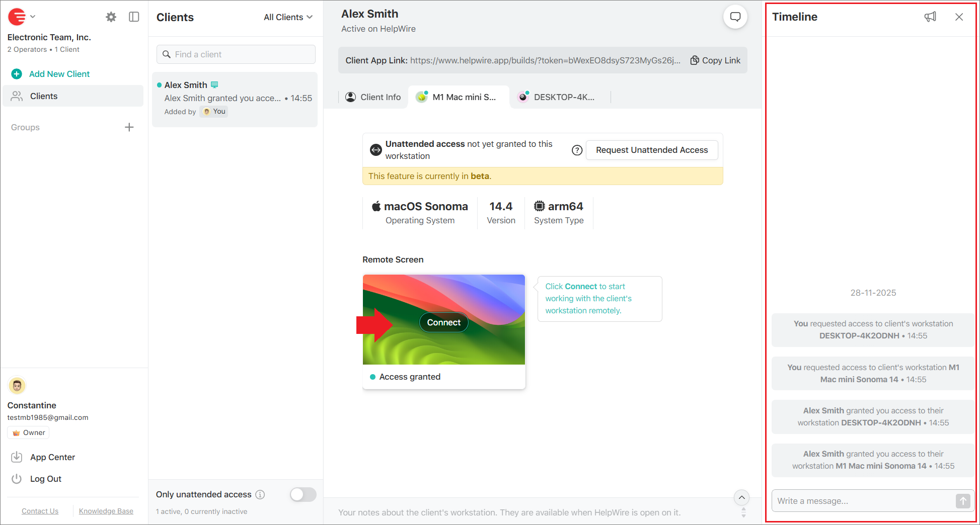Click the chat bubble icon near Alex Smith

coord(735,17)
